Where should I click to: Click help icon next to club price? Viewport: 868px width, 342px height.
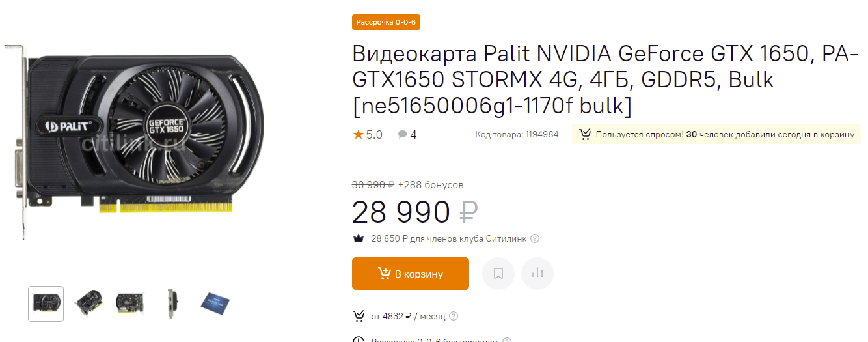coord(535,238)
